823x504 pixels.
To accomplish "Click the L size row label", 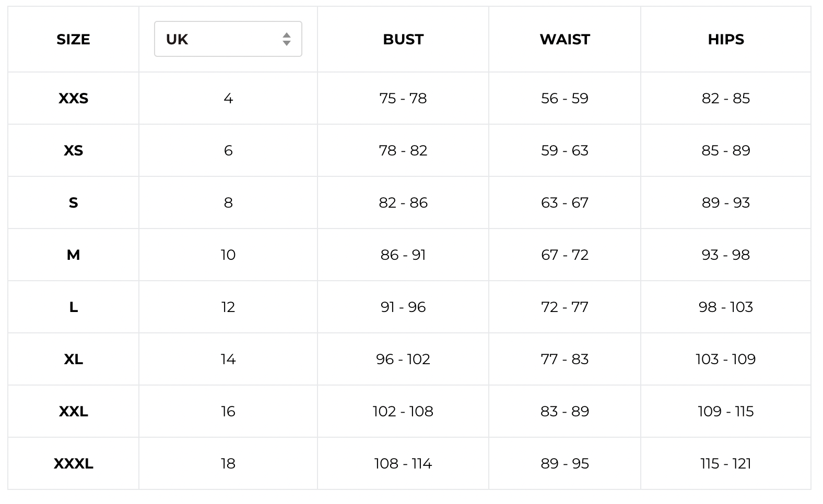I will 73,307.
